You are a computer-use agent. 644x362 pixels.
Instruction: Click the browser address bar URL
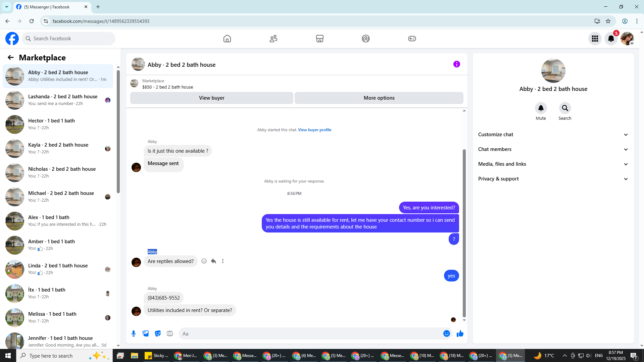101,21
